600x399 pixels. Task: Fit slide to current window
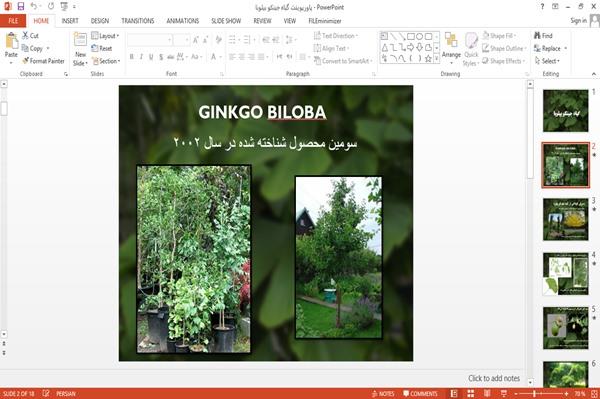594,394
